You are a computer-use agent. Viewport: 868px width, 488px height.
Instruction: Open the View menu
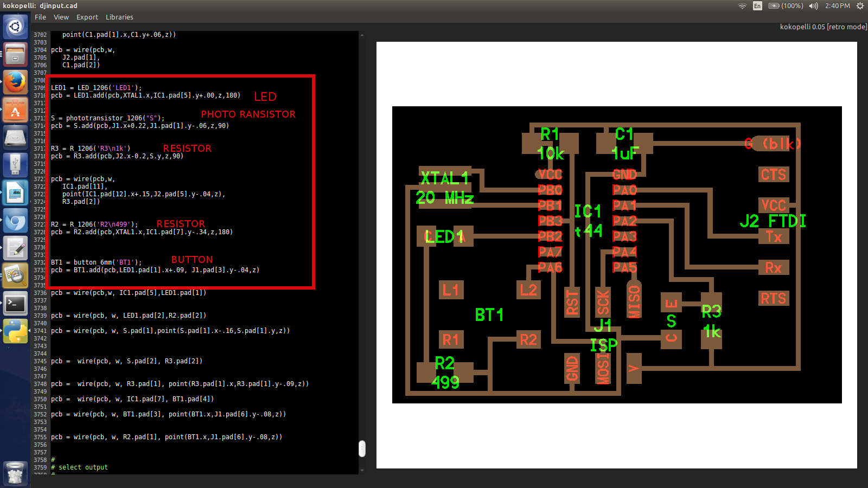[61, 17]
